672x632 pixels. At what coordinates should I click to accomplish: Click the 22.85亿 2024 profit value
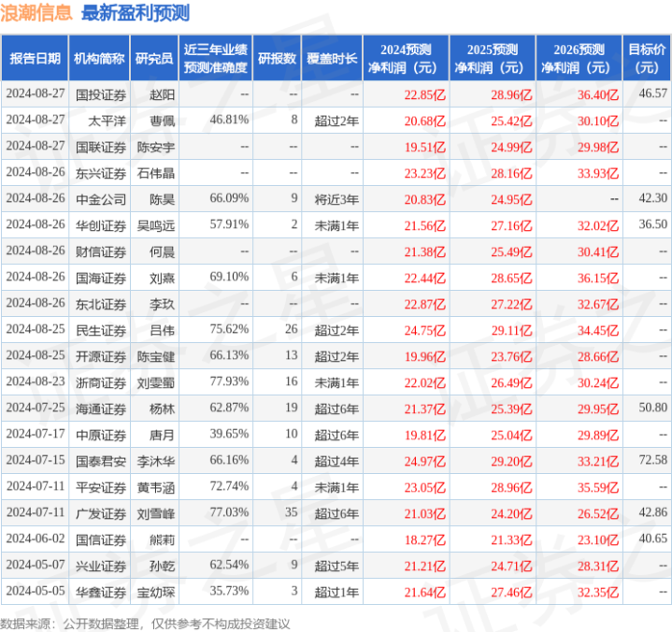pyautogui.click(x=424, y=94)
